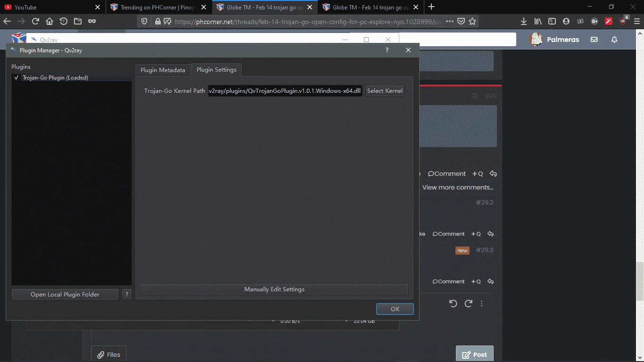Open page actions three-dot menu in address bar
The height and width of the screenshot is (362, 644).
click(x=450, y=21)
